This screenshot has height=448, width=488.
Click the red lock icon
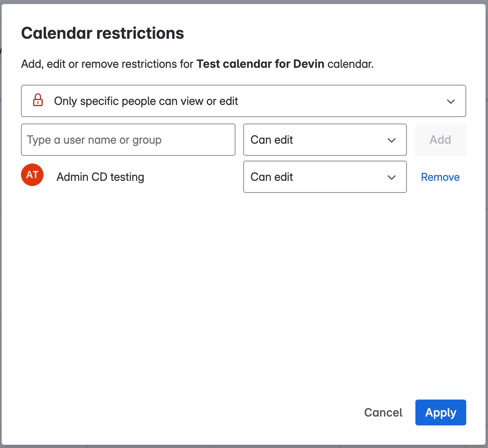coord(38,100)
